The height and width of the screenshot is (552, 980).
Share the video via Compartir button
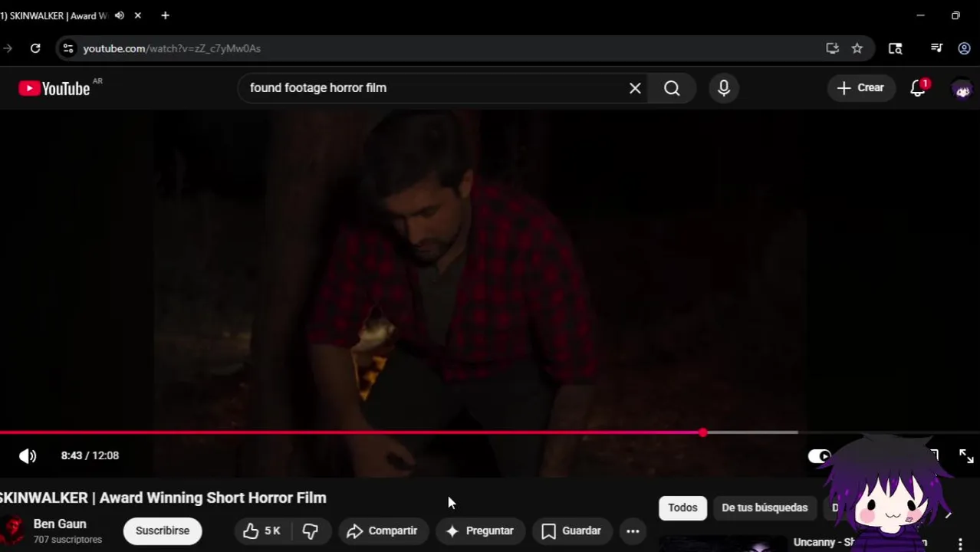(382, 531)
